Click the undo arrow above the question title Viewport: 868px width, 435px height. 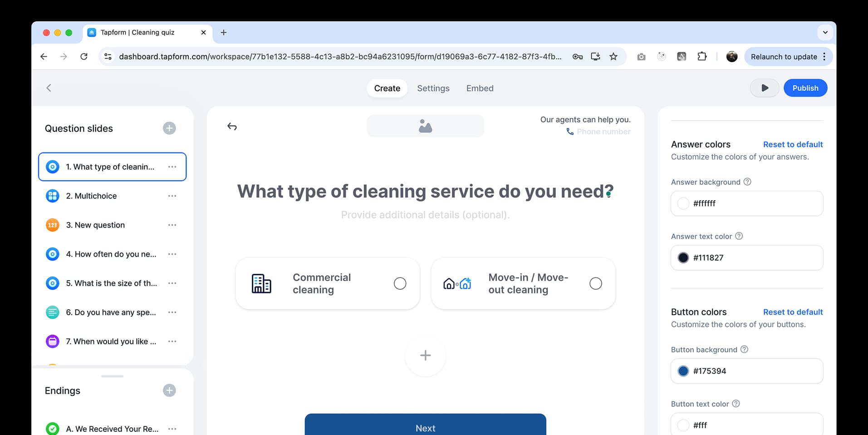232,126
